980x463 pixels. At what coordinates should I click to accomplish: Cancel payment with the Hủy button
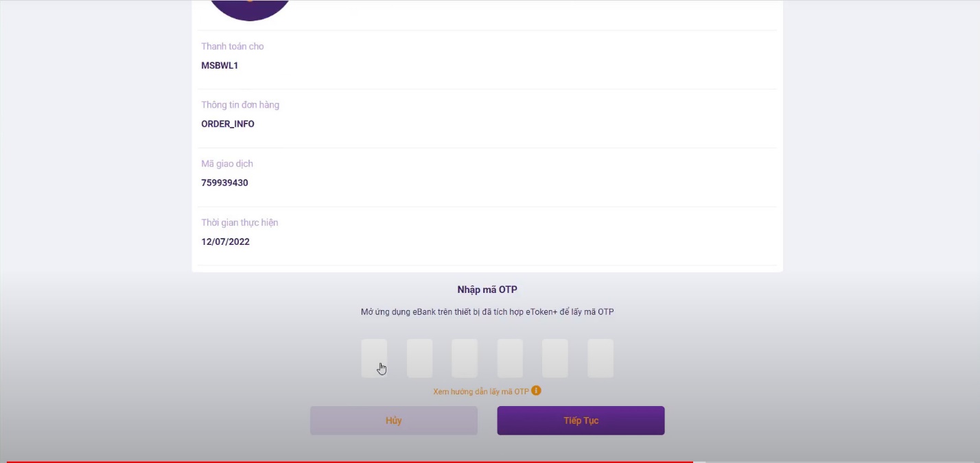(394, 420)
